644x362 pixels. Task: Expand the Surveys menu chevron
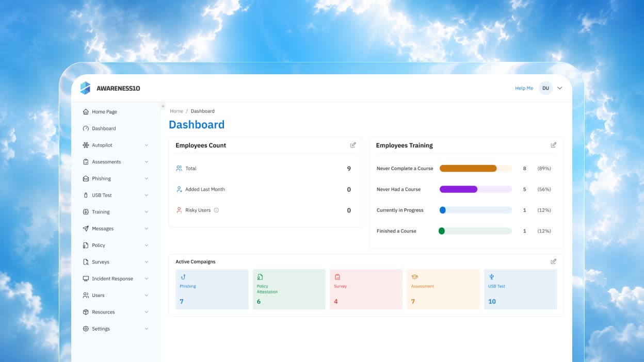click(x=146, y=262)
